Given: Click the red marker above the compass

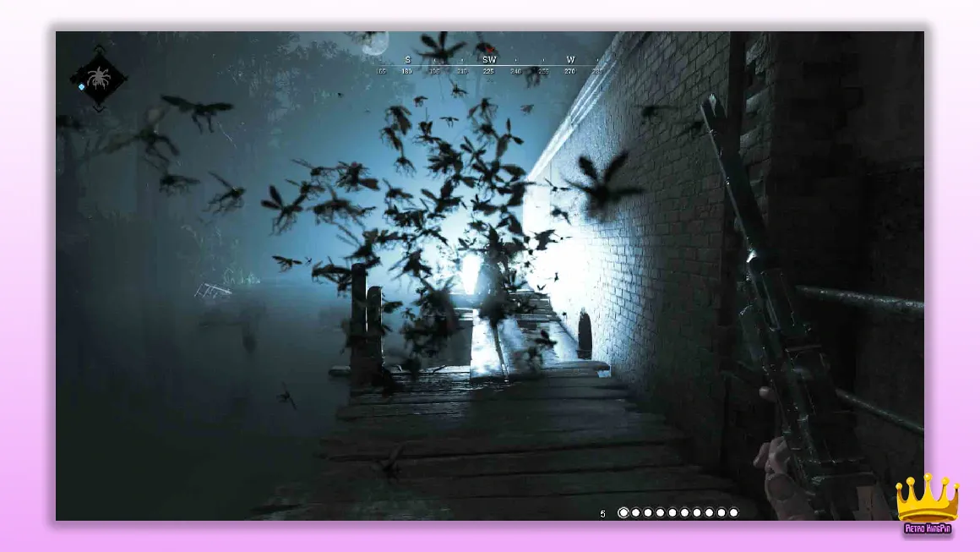Looking at the screenshot, I should tap(489, 48).
